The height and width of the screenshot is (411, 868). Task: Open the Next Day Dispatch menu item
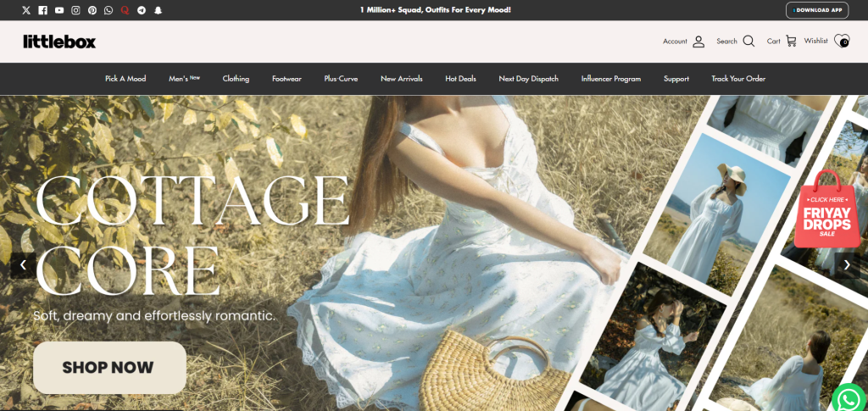[529, 79]
